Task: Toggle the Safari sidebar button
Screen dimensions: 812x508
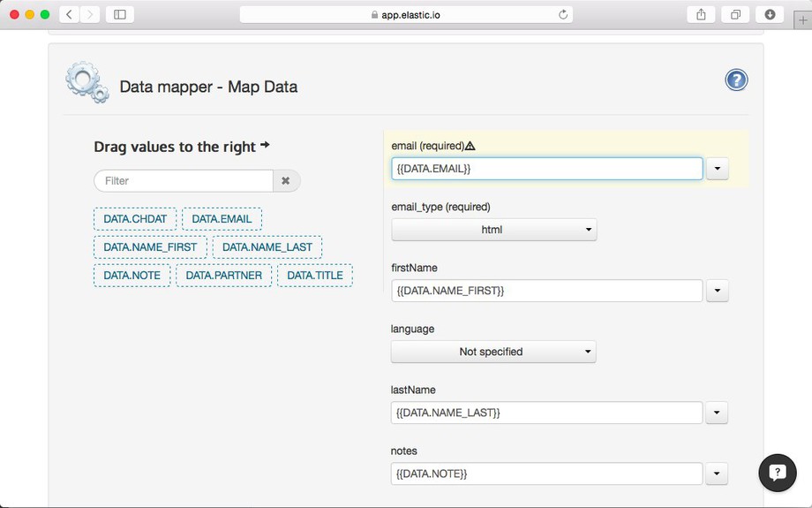Action: [120, 14]
